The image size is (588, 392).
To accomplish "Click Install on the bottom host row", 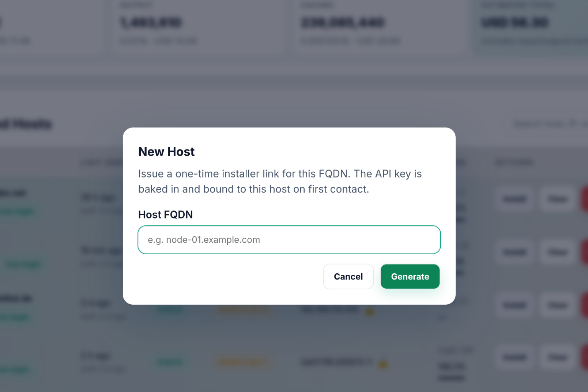I will (x=514, y=357).
